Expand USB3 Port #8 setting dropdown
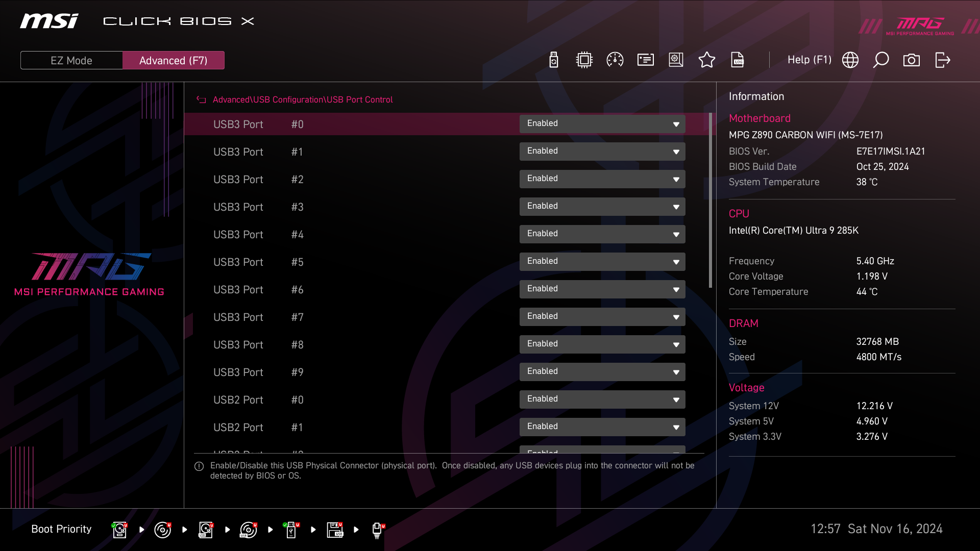980x551 pixels. coord(602,344)
